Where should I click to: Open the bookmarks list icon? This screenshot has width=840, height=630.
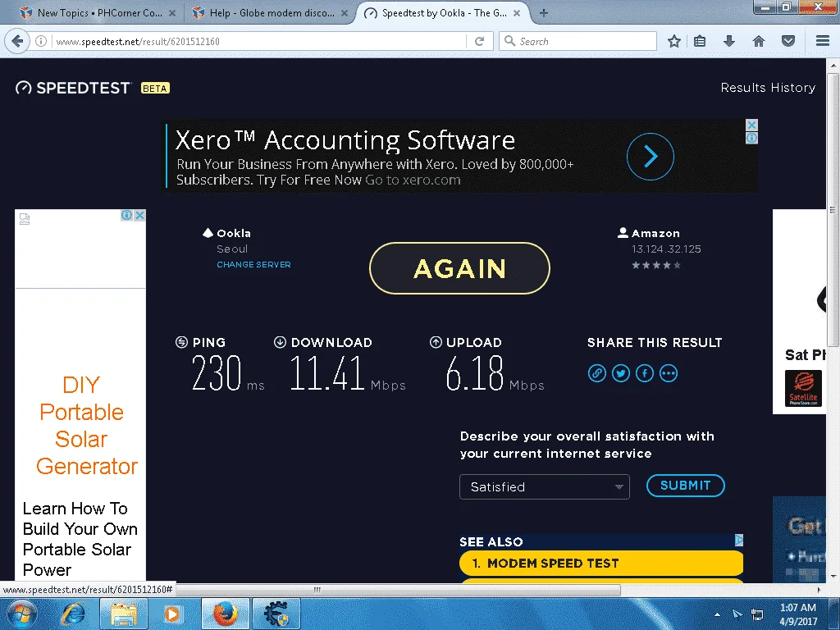pyautogui.click(x=700, y=41)
